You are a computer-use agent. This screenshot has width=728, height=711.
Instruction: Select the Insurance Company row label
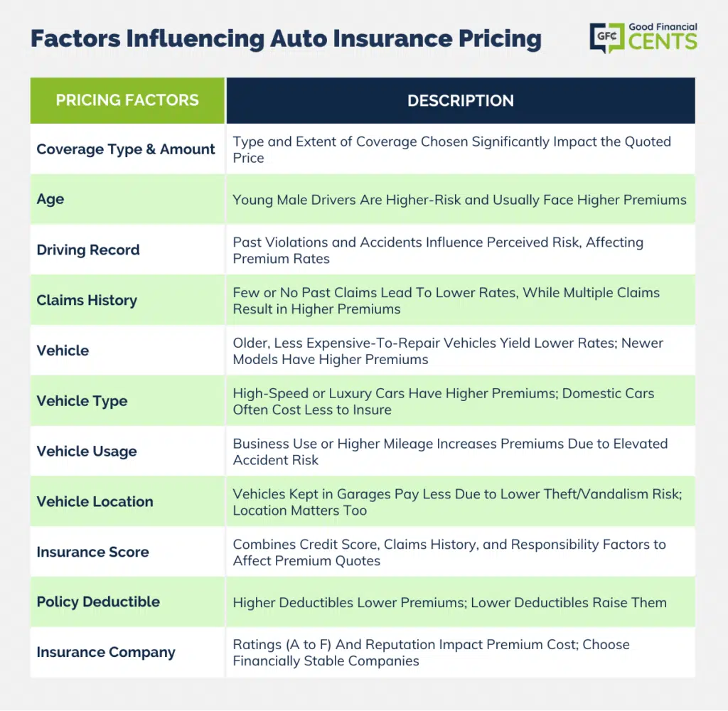106,653
